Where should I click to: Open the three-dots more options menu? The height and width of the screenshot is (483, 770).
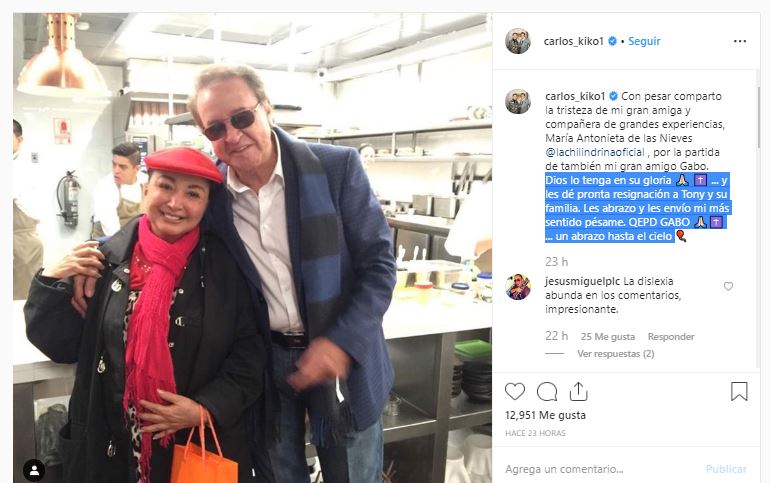740,41
